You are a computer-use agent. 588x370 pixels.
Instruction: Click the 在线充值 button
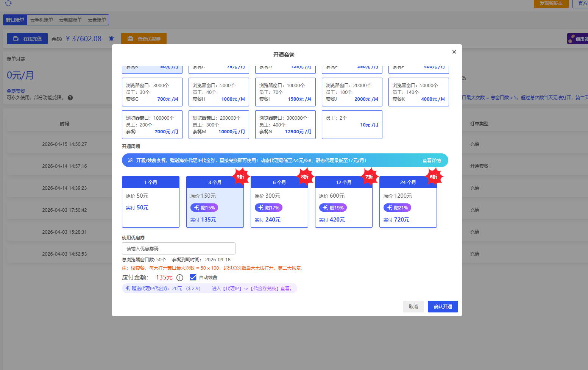tap(27, 39)
